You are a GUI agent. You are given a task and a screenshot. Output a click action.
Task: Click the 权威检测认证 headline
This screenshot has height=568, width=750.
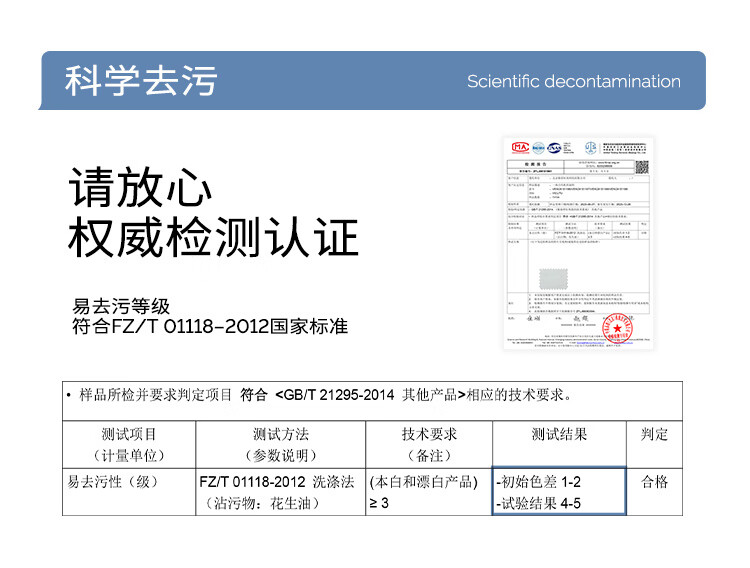[x=213, y=237]
